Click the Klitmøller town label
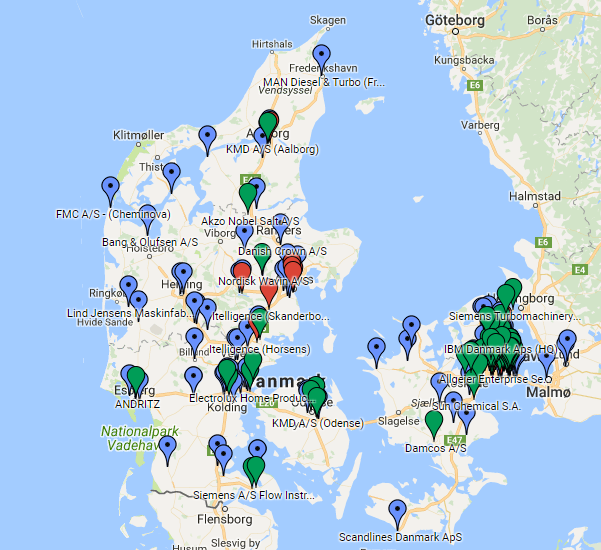 click(138, 135)
